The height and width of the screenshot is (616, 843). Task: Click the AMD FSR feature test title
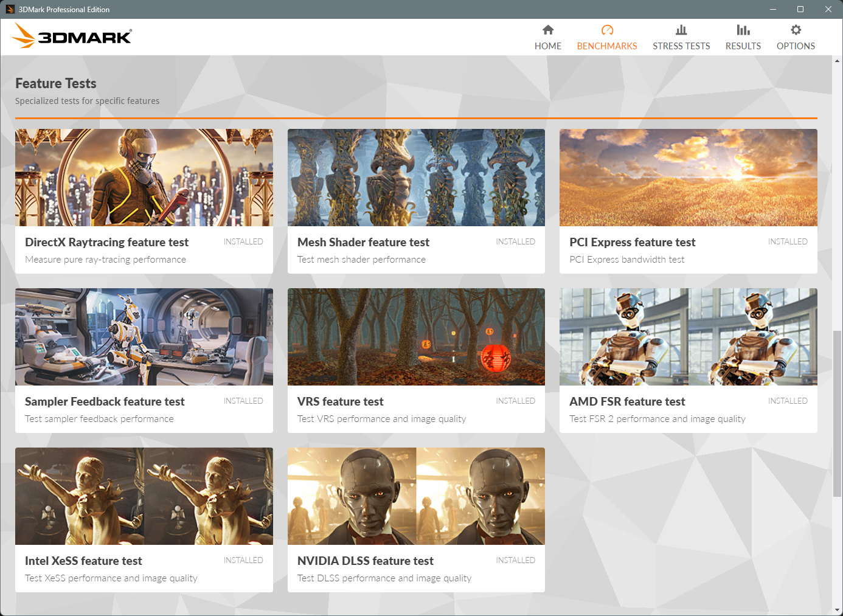coord(627,401)
